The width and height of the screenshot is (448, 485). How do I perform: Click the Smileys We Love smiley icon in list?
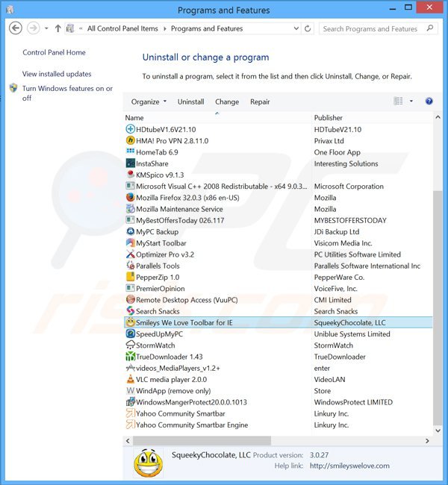131,322
